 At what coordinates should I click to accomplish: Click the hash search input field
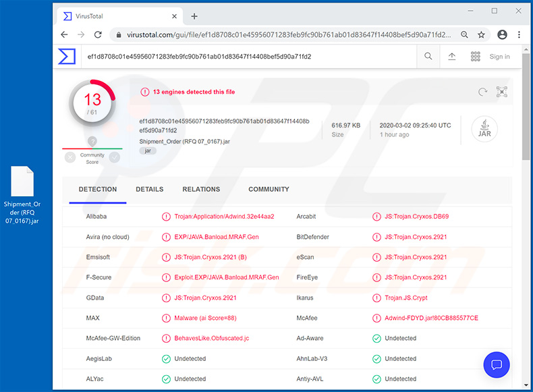(x=249, y=57)
